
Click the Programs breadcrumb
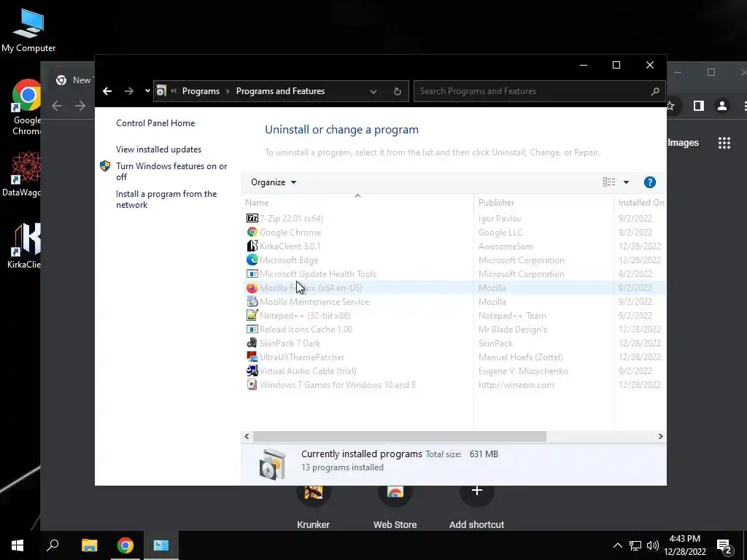click(x=201, y=91)
